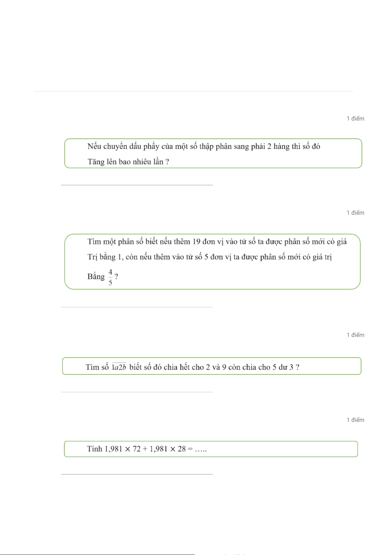
Task: Select the 'Tìm một phân số' question image
Action: click(213, 262)
